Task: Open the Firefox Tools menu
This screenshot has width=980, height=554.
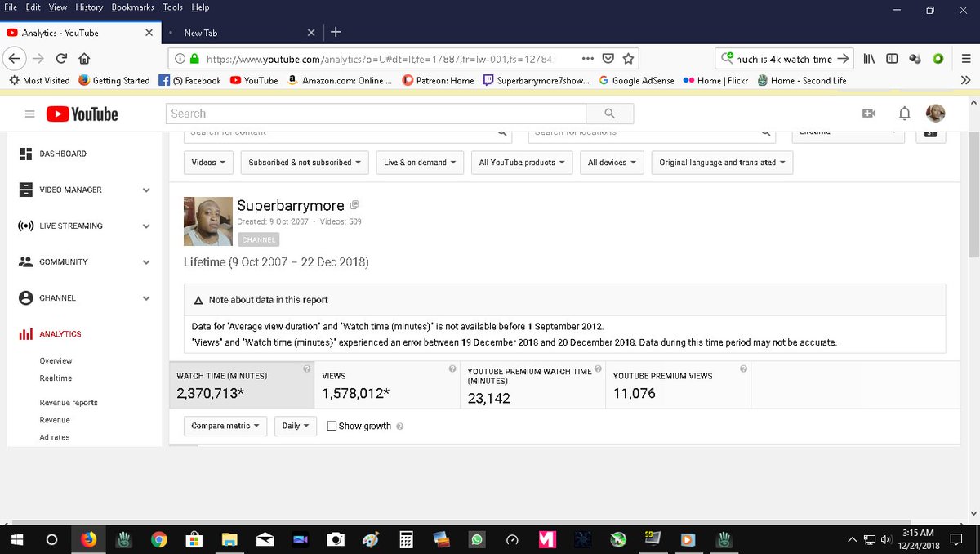Action: [x=172, y=7]
